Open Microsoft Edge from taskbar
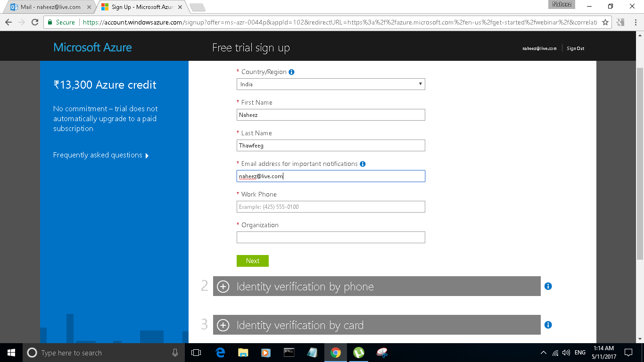The height and width of the screenshot is (362, 644). point(220,353)
